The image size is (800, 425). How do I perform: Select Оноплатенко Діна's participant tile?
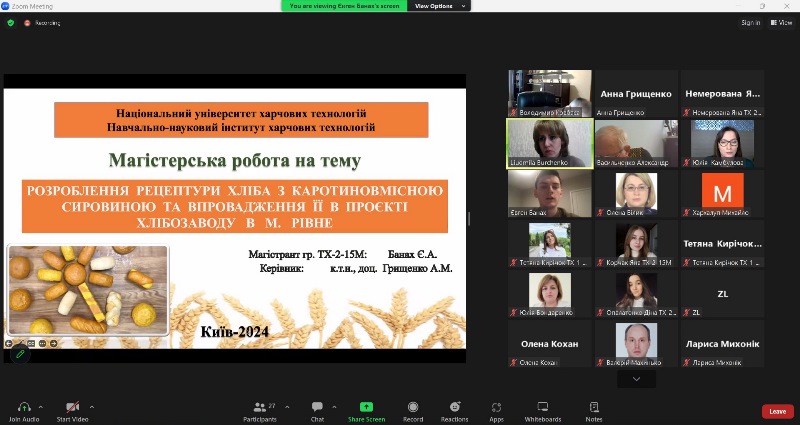tap(636, 294)
